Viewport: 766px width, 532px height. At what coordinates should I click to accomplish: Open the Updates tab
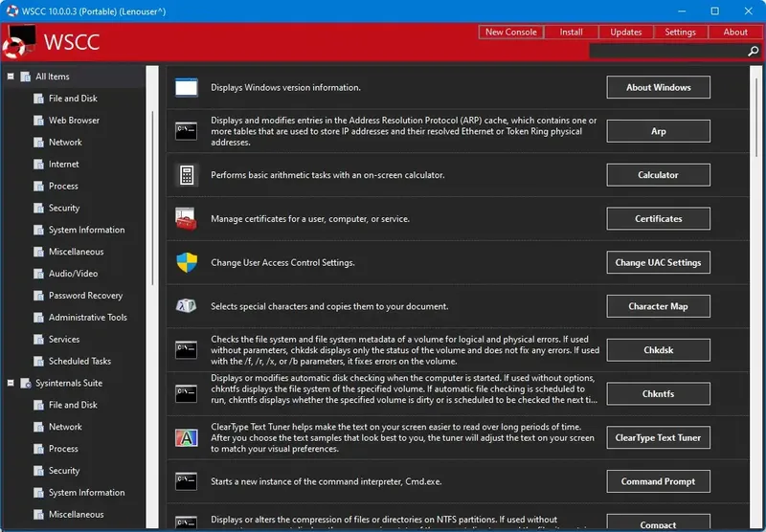[626, 32]
